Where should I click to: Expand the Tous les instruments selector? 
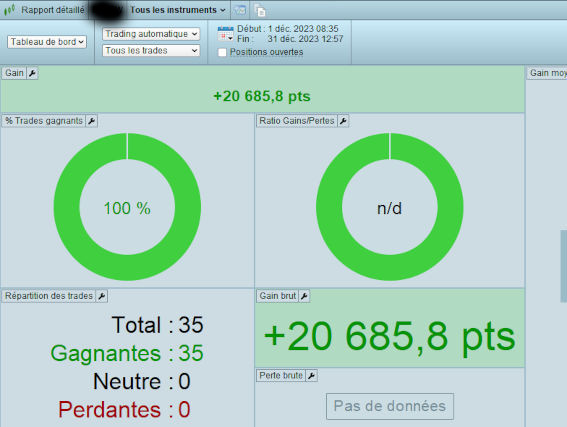pos(178,10)
